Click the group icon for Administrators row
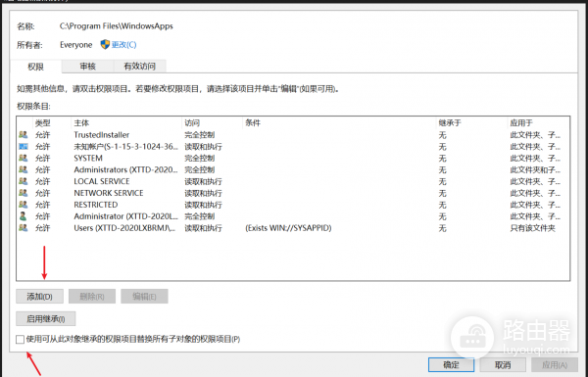588x377 pixels. tap(24, 169)
